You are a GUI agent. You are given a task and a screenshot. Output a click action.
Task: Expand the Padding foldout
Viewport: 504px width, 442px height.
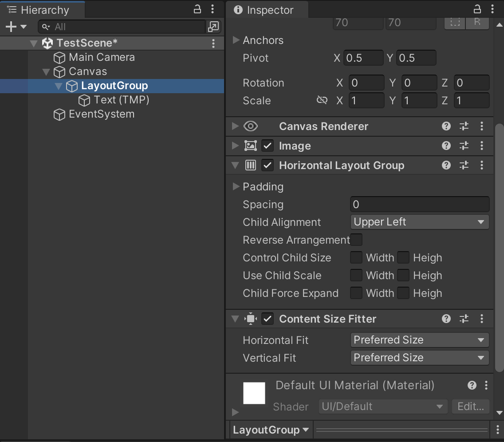(x=236, y=186)
